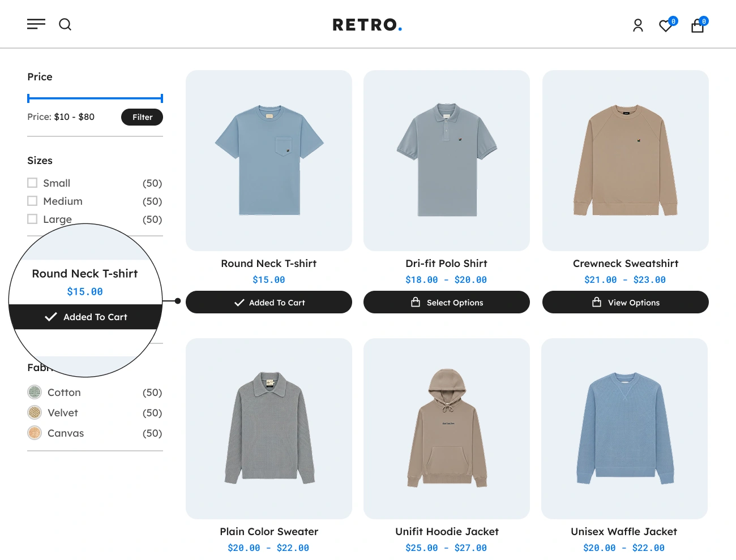The height and width of the screenshot is (560, 736).
Task: Click the $21.00 - $23.00 price
Action: click(x=625, y=279)
